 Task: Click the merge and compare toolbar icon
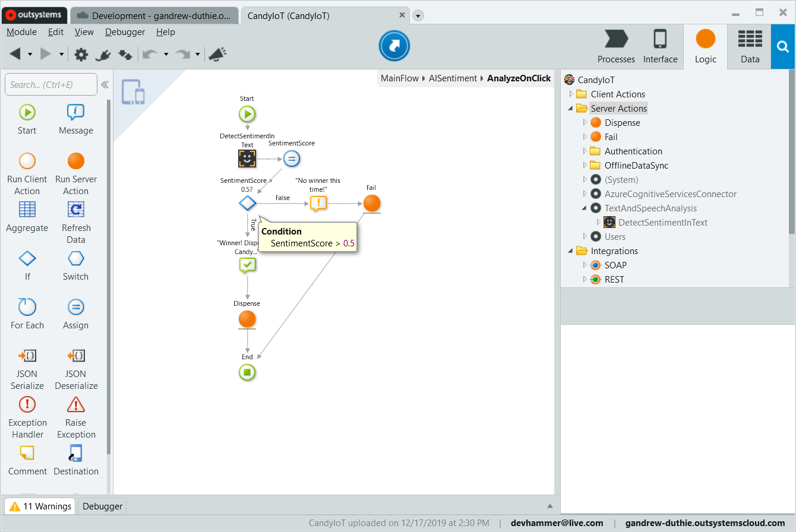pyautogui.click(x=125, y=55)
